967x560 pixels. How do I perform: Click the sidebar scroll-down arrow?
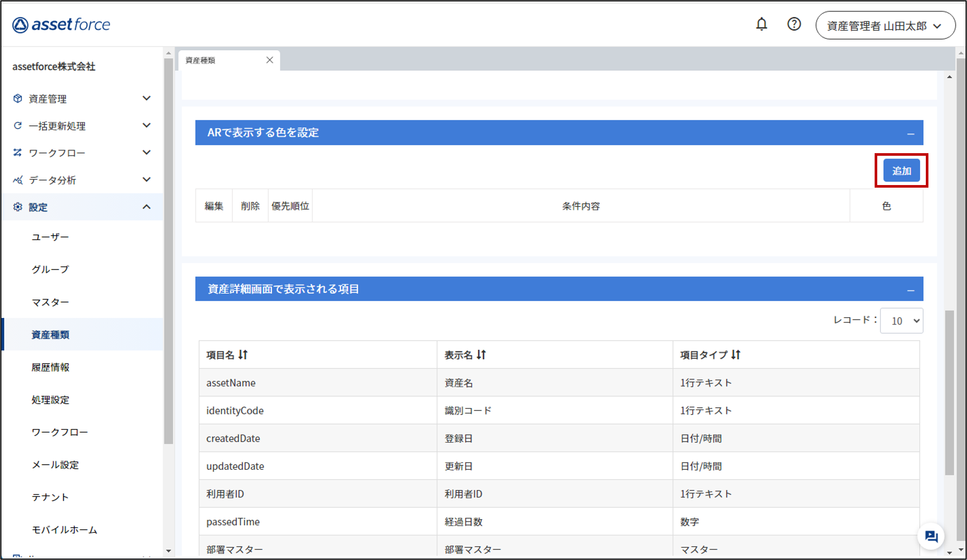coord(168,551)
